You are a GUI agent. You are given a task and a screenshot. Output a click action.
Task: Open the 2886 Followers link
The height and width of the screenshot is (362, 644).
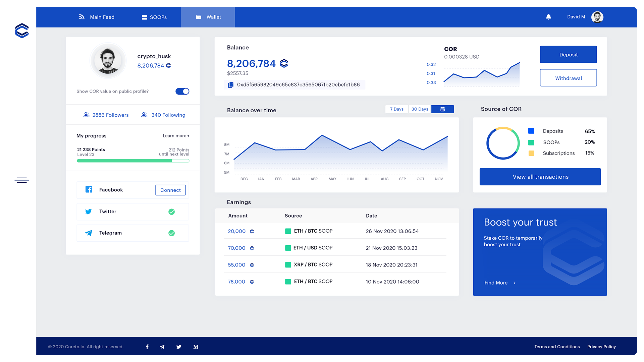pyautogui.click(x=106, y=115)
